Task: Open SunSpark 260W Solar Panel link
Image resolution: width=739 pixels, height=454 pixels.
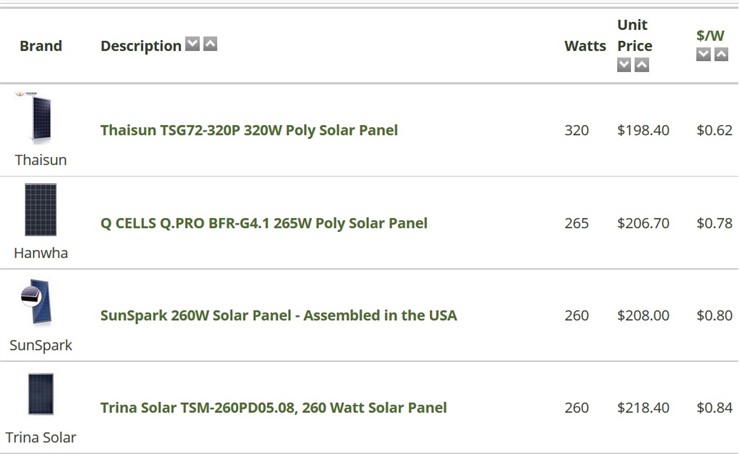Action: [279, 315]
